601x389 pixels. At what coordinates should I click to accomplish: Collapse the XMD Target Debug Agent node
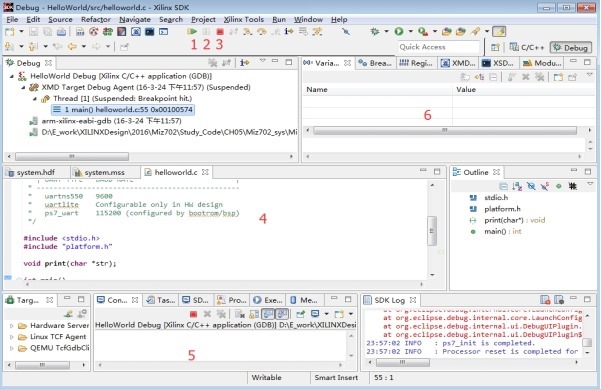coord(23,87)
